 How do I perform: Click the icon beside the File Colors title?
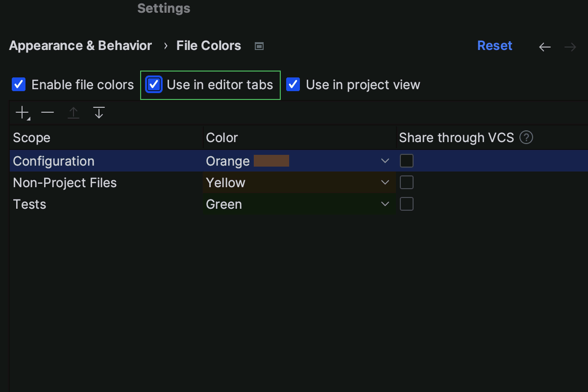(x=259, y=46)
